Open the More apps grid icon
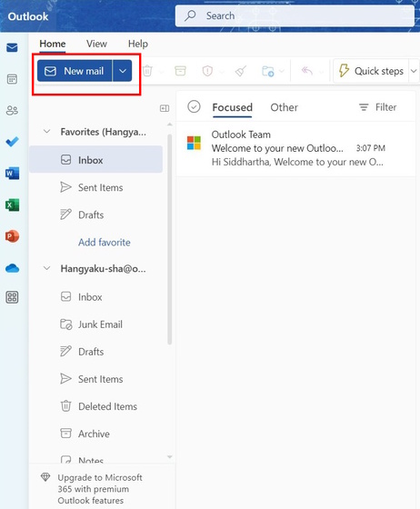The height and width of the screenshot is (509, 420). (12, 297)
